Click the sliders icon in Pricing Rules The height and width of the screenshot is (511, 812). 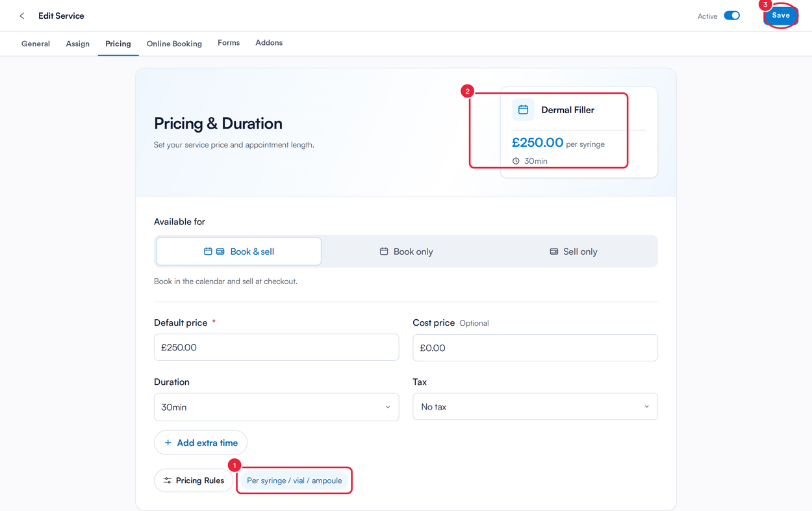coord(168,480)
